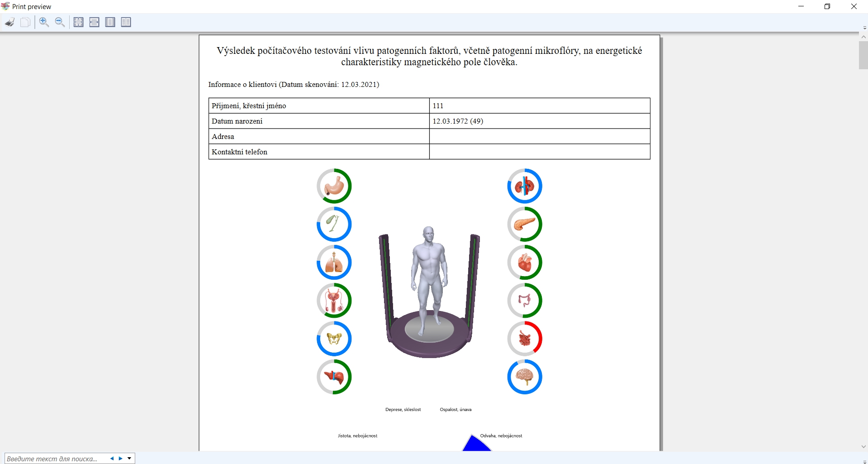The image size is (868, 464).
Task: Click the printer icon to print
Action: 10,22
